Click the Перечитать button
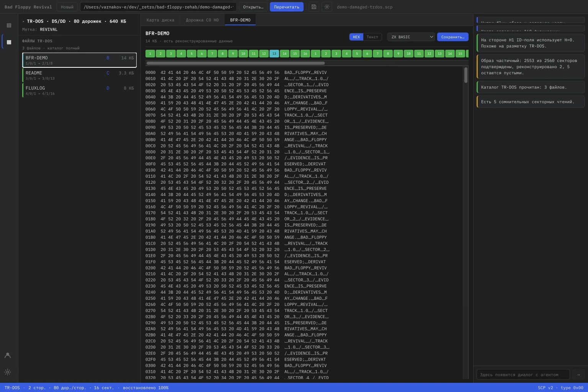The image size is (588, 392). pyautogui.click(x=287, y=7)
